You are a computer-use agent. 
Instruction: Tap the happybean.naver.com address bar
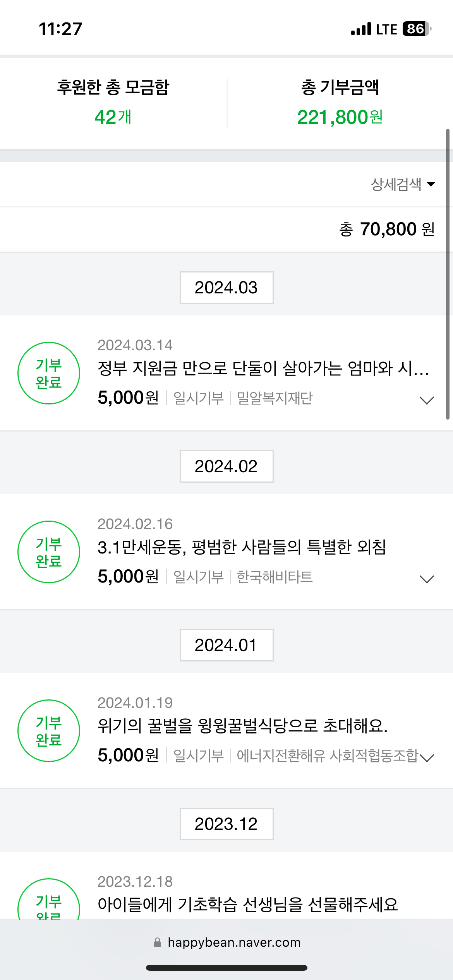click(x=234, y=942)
